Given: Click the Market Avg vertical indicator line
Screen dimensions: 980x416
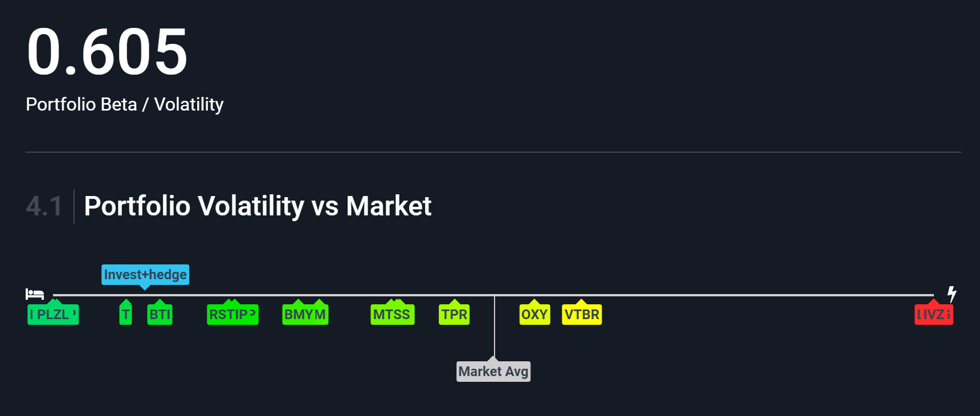Looking at the screenshot, I should point(495,328).
